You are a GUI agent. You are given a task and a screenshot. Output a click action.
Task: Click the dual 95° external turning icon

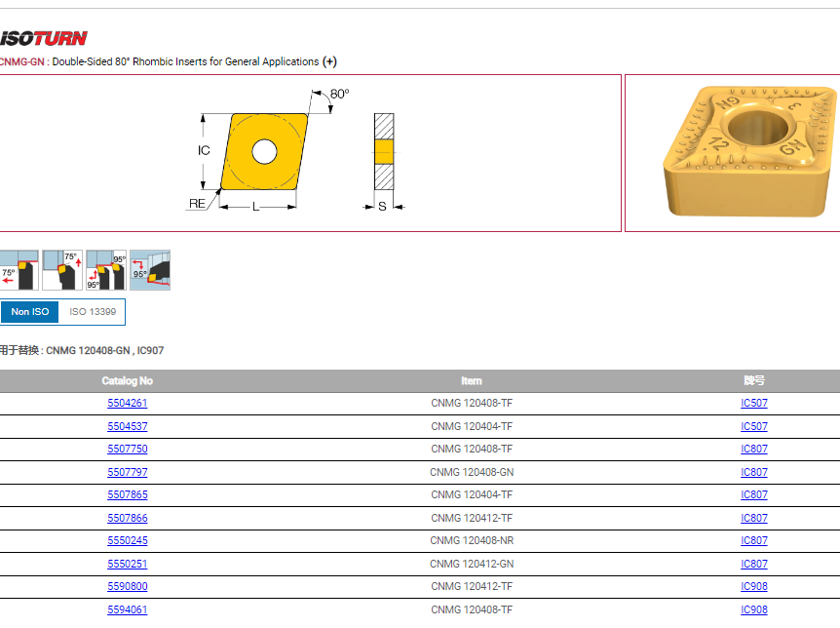click(x=106, y=269)
